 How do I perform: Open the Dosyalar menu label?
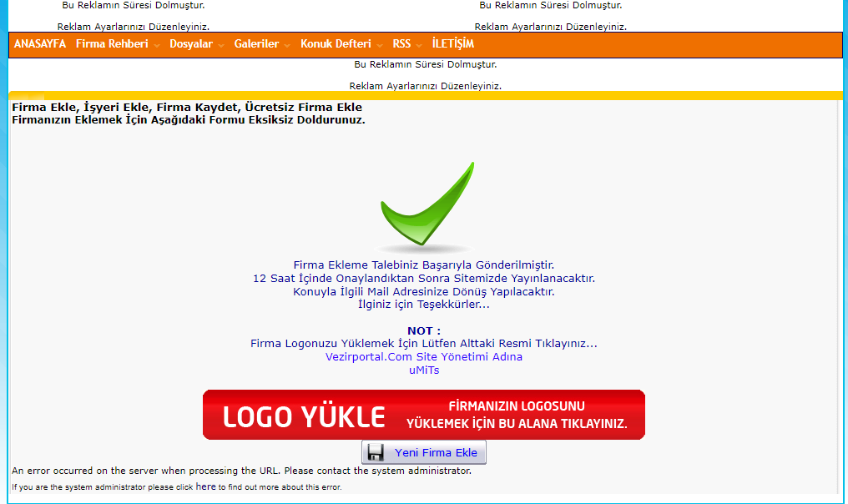point(190,44)
